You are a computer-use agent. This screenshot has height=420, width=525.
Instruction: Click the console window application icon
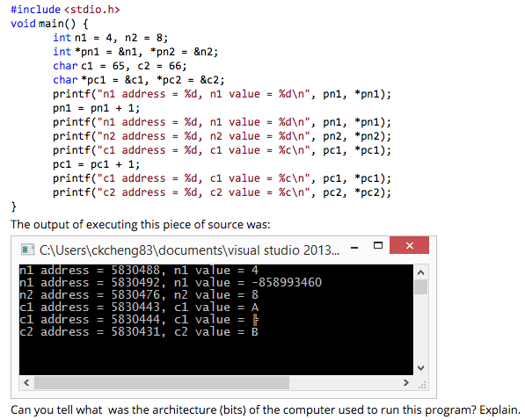27,250
